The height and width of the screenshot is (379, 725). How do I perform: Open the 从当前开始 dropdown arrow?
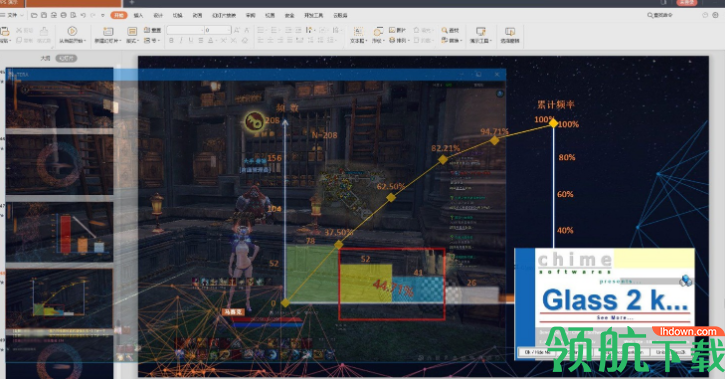[x=85, y=41]
